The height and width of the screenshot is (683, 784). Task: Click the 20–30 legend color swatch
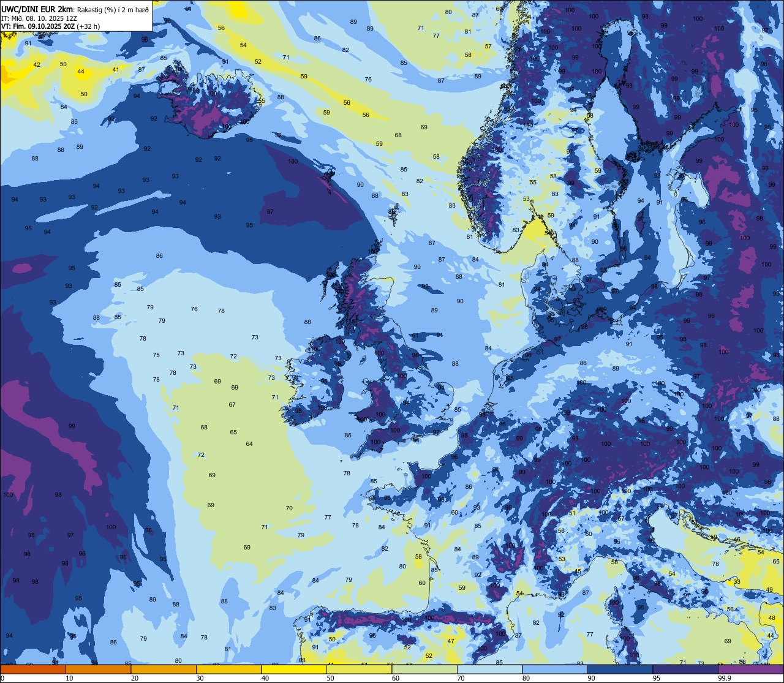point(164,670)
